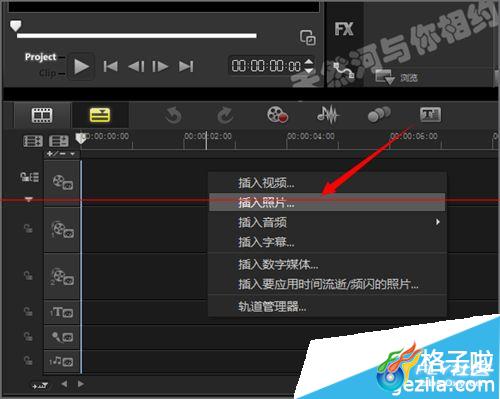
Task: Click the preview scrubber handle
Action: pos(15,26)
